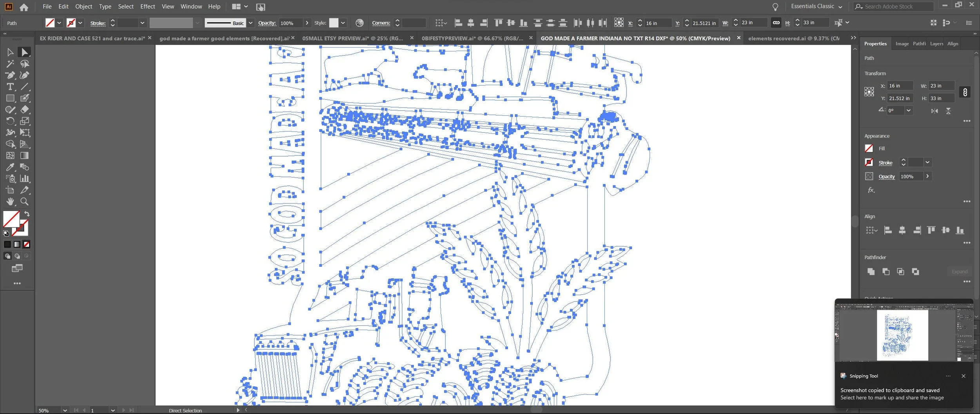Screen dimensions: 980x414
Task: Swap fill and stroke colors
Action: [x=27, y=214]
